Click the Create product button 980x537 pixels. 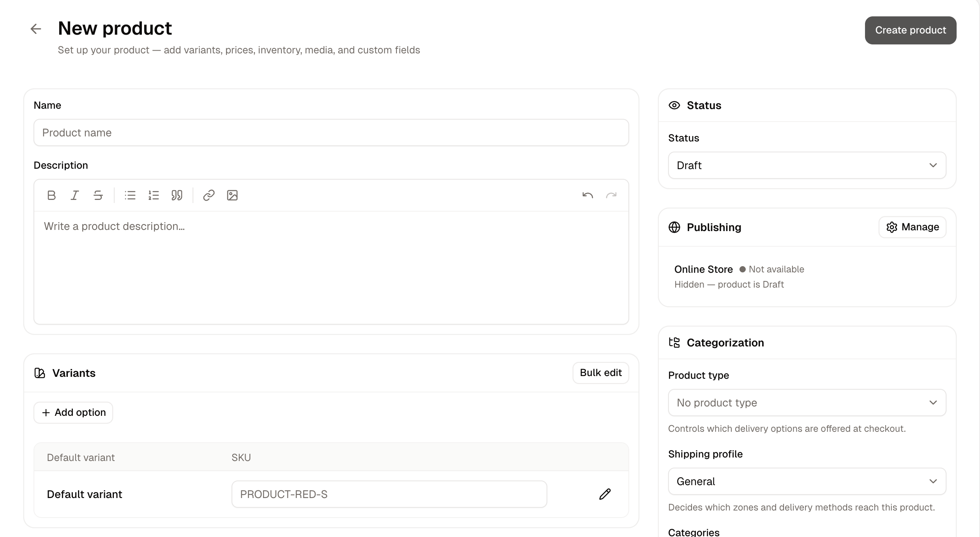pyautogui.click(x=911, y=30)
